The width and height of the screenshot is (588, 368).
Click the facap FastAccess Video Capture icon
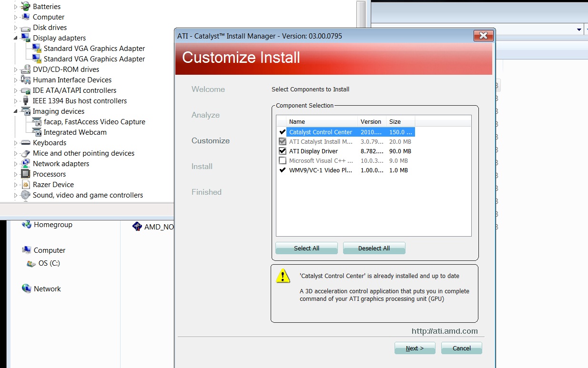click(37, 122)
